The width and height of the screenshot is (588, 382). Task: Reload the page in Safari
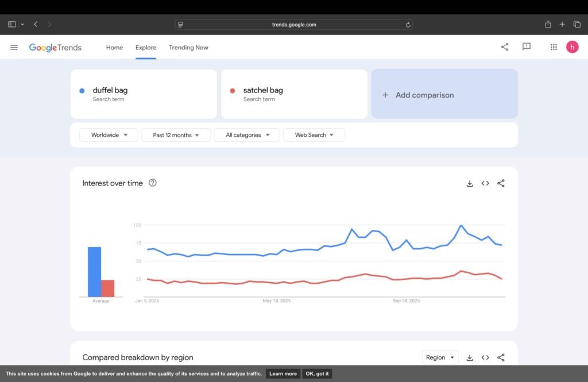click(408, 25)
